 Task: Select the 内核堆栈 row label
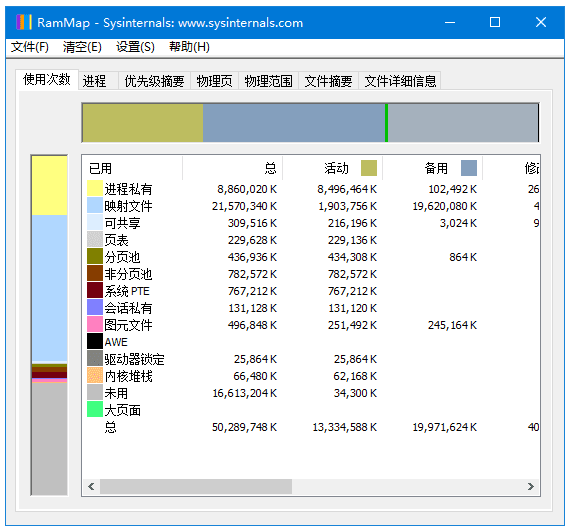pos(128,376)
